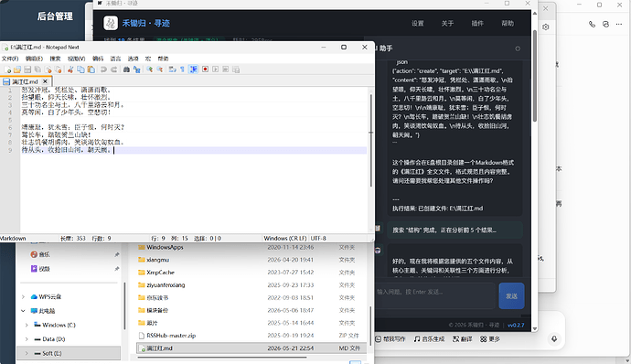
Task: Open the 编辑(E) menu in Notepad Next
Action: (x=34, y=59)
